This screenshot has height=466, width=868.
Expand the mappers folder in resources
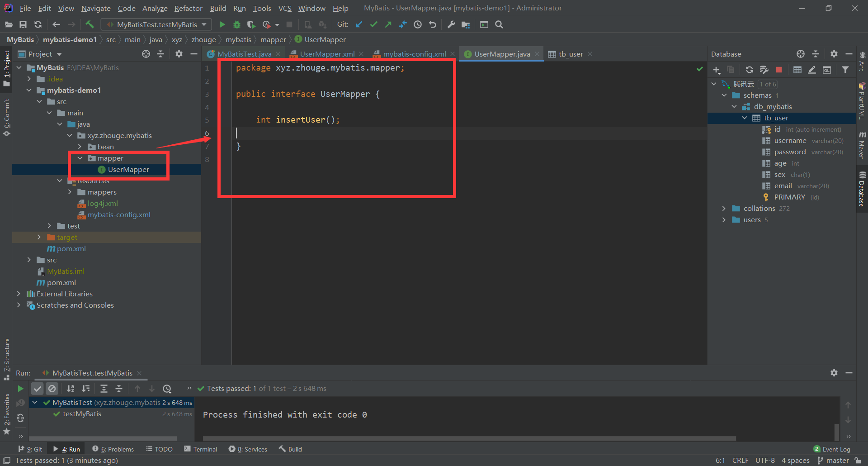(70, 192)
